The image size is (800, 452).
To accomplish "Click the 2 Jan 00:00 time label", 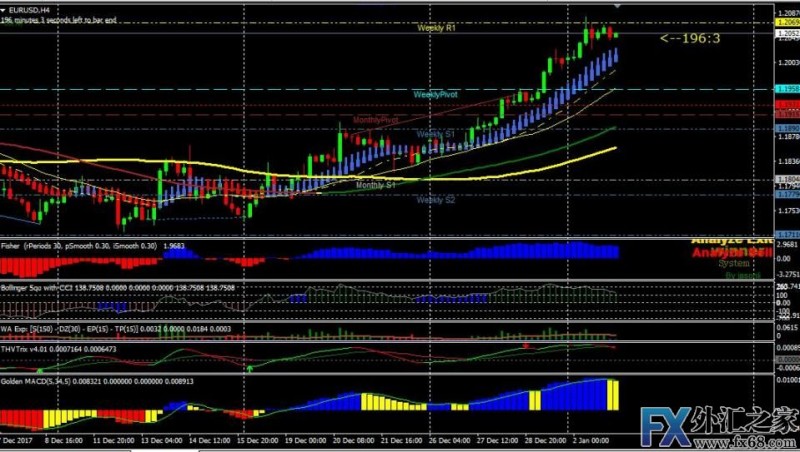I will [590, 441].
